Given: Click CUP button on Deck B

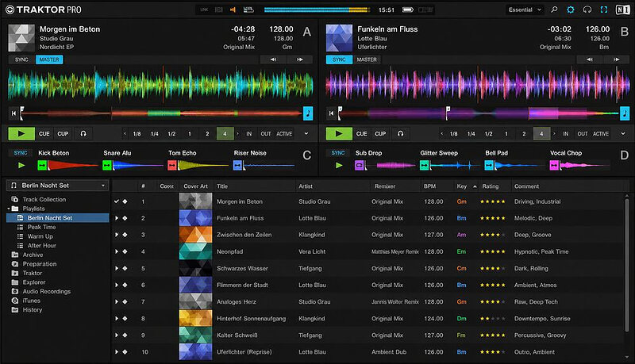Looking at the screenshot, I should point(380,133).
